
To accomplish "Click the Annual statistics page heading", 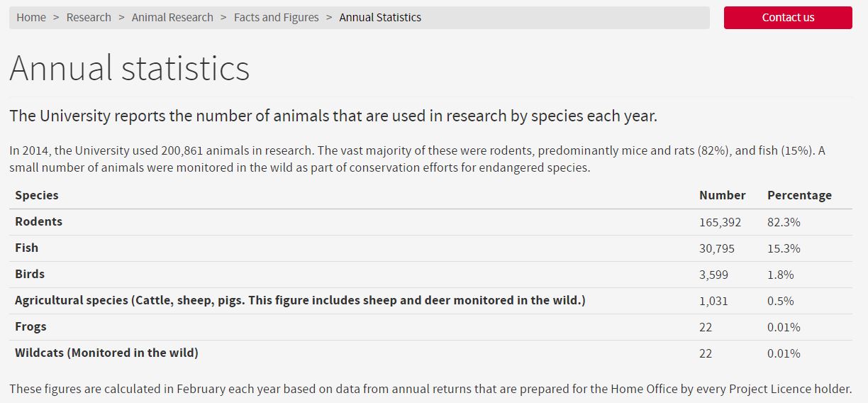I will coord(130,69).
